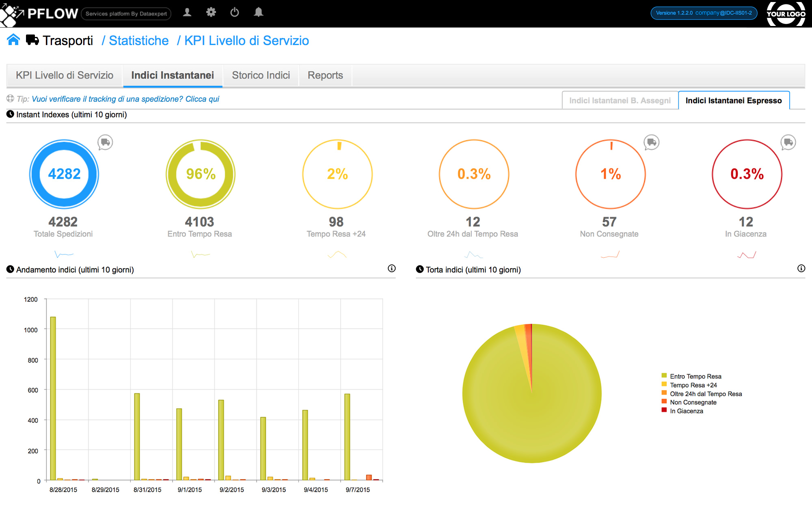Click the 96% Entro Tempo Resa gauge
Image resolution: width=812 pixels, height=509 pixels.
pos(201,174)
